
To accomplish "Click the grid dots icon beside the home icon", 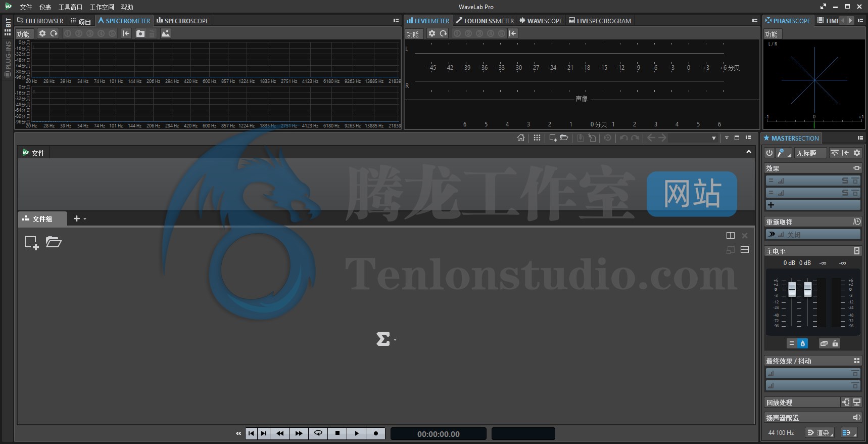I will (x=537, y=138).
